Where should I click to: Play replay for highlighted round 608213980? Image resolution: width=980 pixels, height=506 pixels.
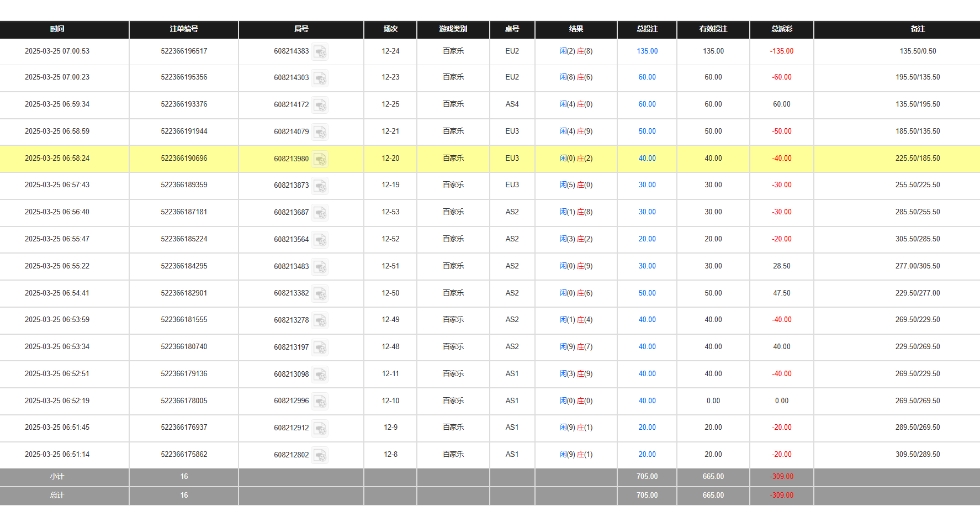320,159
